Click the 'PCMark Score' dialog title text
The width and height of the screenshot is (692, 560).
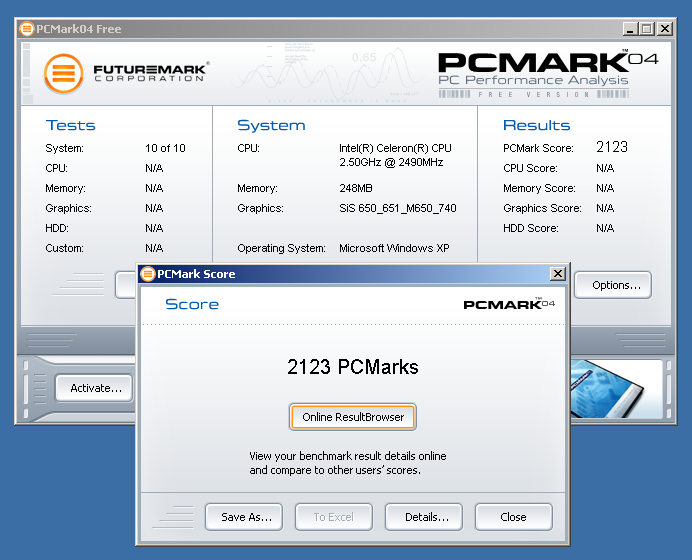click(x=196, y=274)
